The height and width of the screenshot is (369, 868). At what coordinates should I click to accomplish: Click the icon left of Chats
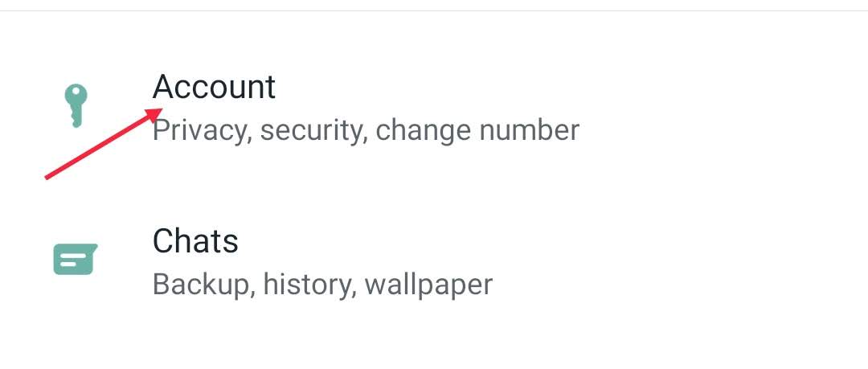tap(76, 259)
